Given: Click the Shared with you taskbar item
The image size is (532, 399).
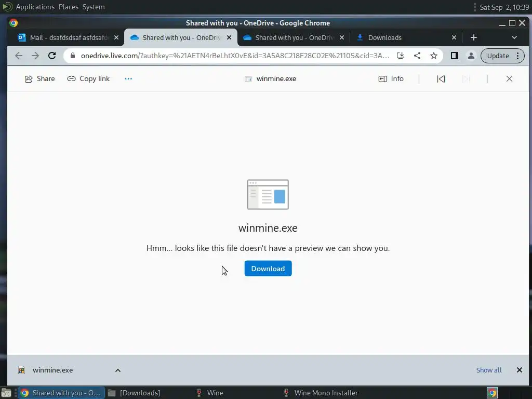Looking at the screenshot, I should point(61,393).
